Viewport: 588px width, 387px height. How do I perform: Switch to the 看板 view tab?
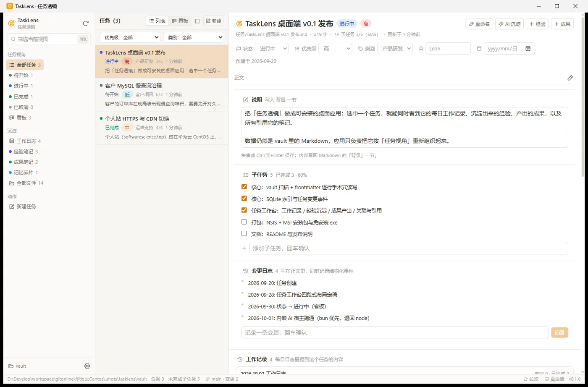pyautogui.click(x=180, y=21)
